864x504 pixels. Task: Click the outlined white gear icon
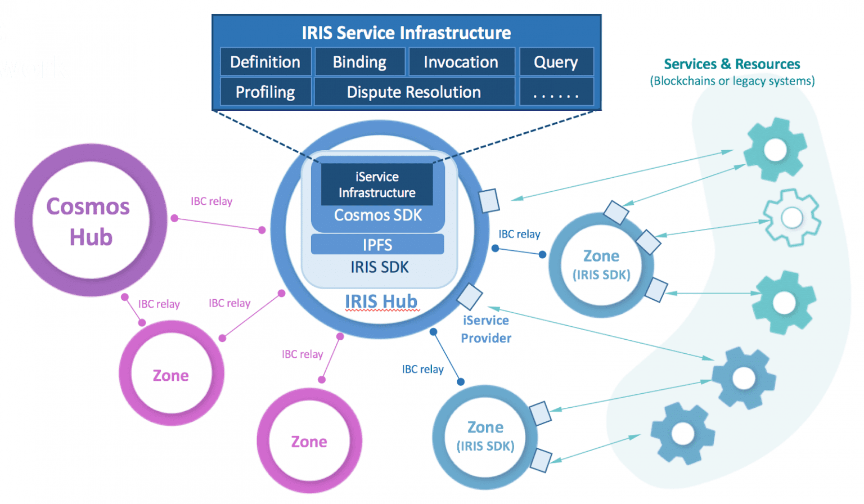point(792,218)
